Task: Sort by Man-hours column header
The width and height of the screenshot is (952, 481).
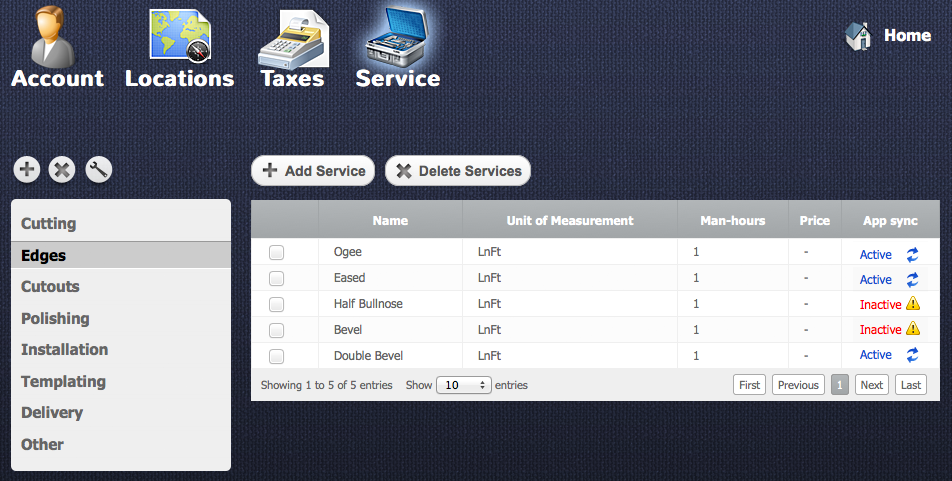Action: [x=733, y=220]
